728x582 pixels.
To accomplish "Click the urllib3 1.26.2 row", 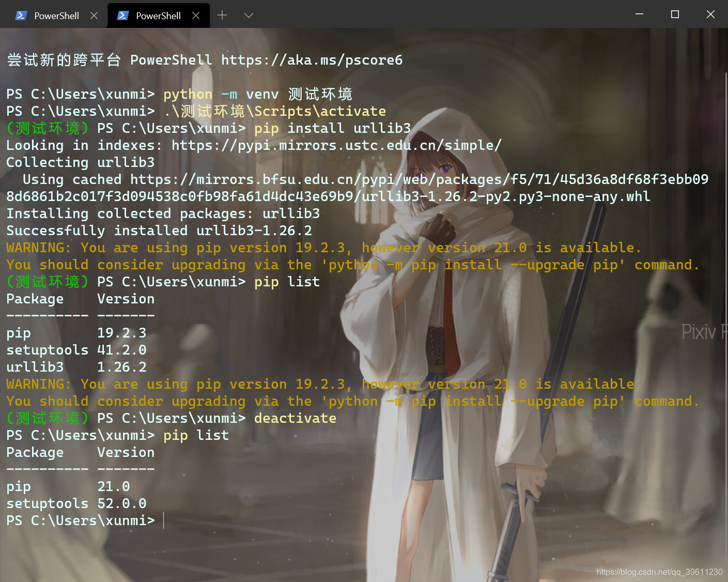I will point(76,367).
